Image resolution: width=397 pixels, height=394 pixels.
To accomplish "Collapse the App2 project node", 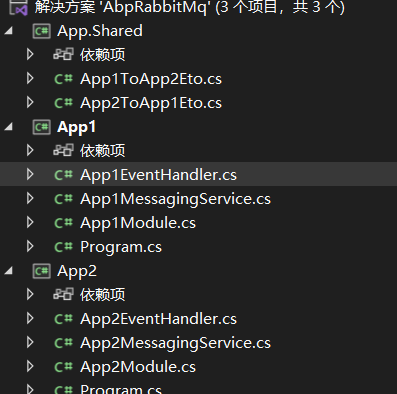I will [9, 271].
